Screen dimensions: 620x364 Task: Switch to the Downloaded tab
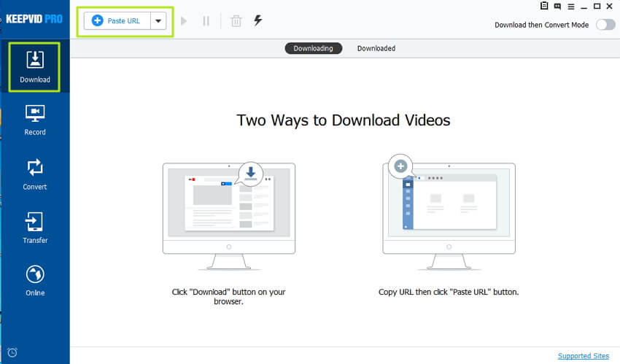pyautogui.click(x=376, y=48)
